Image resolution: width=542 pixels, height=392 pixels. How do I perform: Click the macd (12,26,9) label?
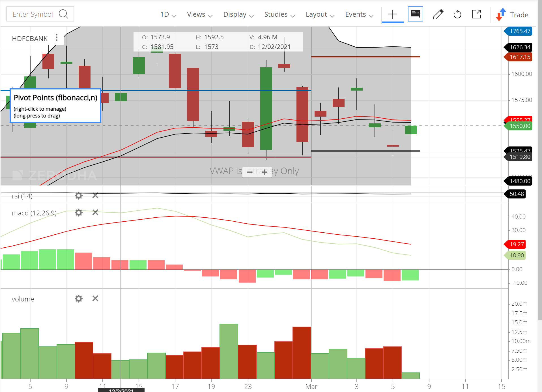[x=34, y=213]
